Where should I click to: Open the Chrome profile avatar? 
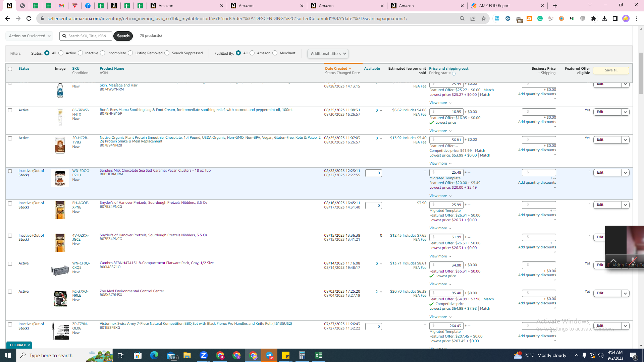click(x=626, y=18)
